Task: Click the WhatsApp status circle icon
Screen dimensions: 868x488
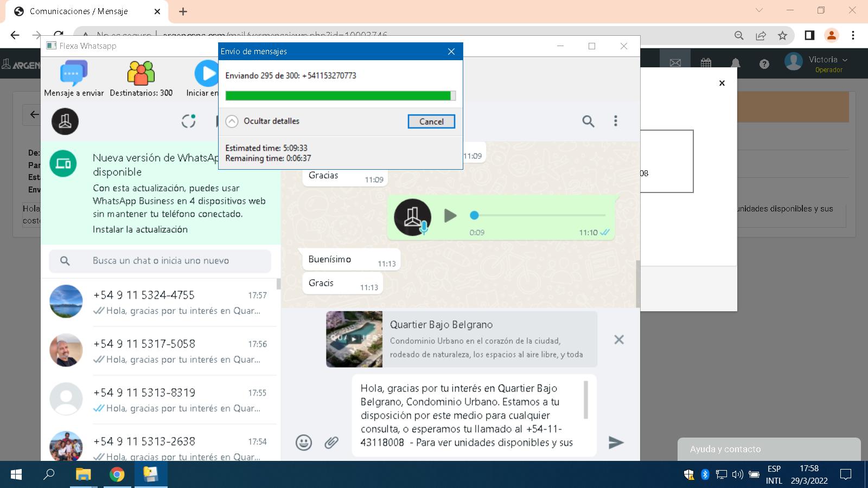Action: (188, 121)
